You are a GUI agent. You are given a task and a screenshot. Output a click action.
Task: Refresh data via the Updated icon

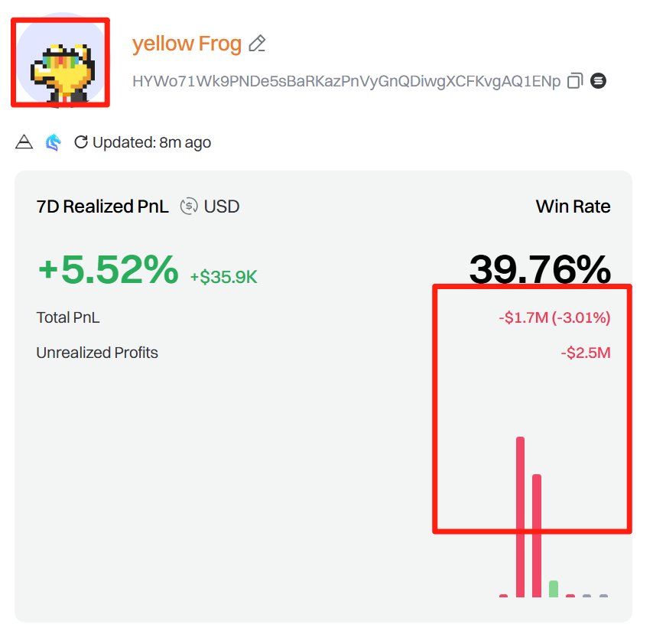click(80, 142)
